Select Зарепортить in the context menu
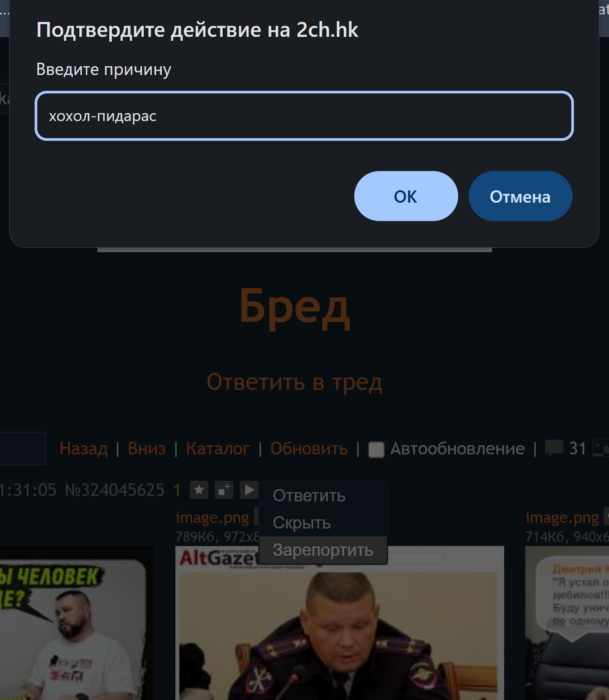This screenshot has height=700, width=609. pyautogui.click(x=323, y=550)
